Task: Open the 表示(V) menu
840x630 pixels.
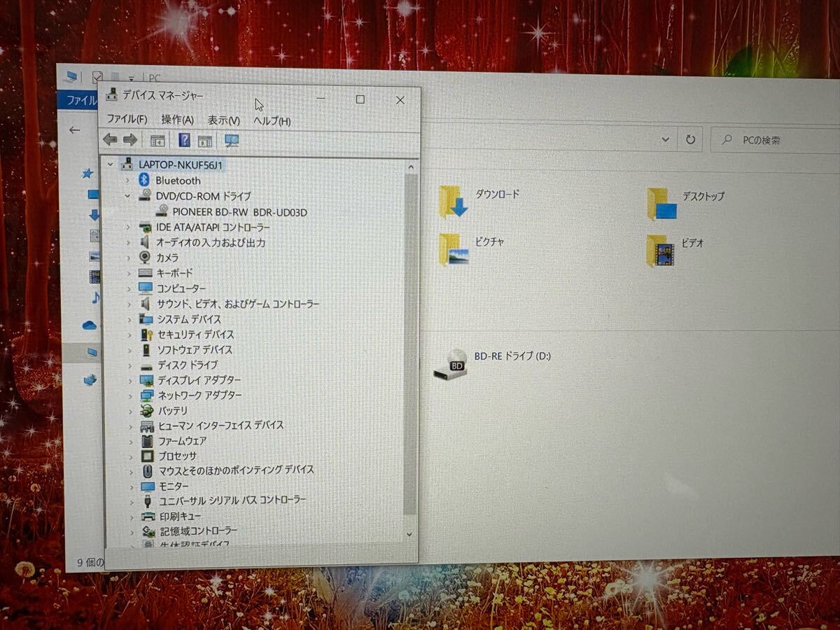Action: tap(223, 120)
